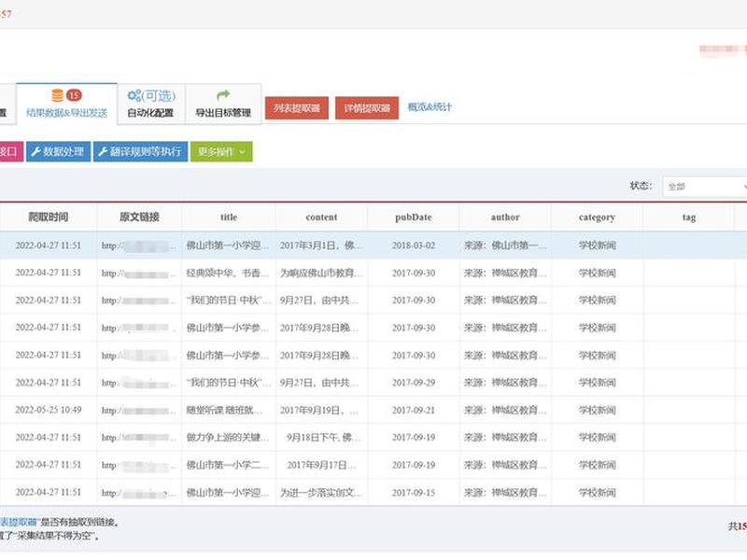The image size is (747, 560).
Task: Click the blue 数据处理 button
Action: point(58,151)
